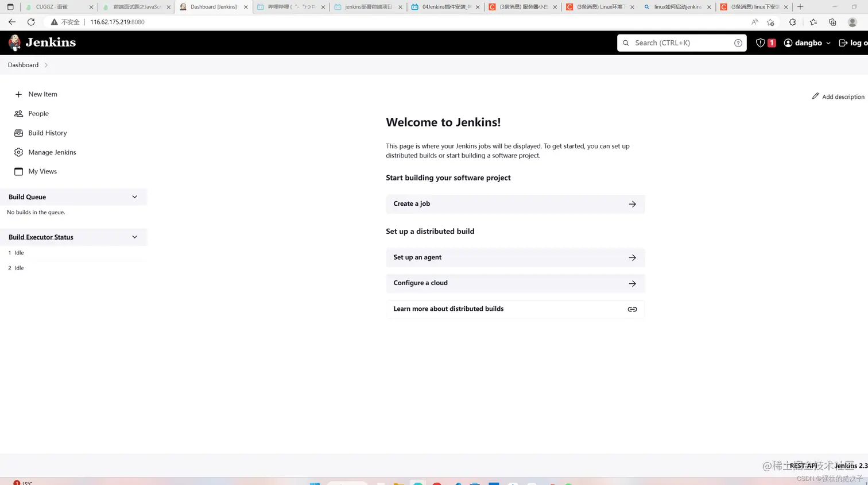Click Add description link

pyautogui.click(x=838, y=97)
